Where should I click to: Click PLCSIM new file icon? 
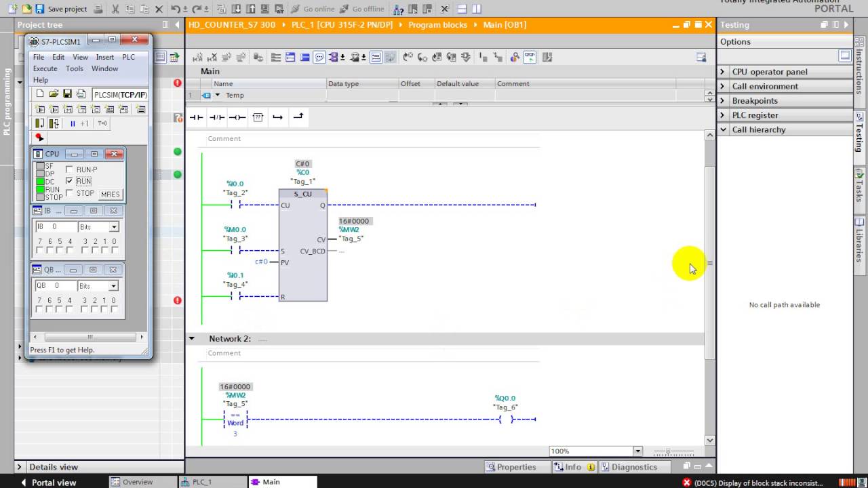(40, 94)
